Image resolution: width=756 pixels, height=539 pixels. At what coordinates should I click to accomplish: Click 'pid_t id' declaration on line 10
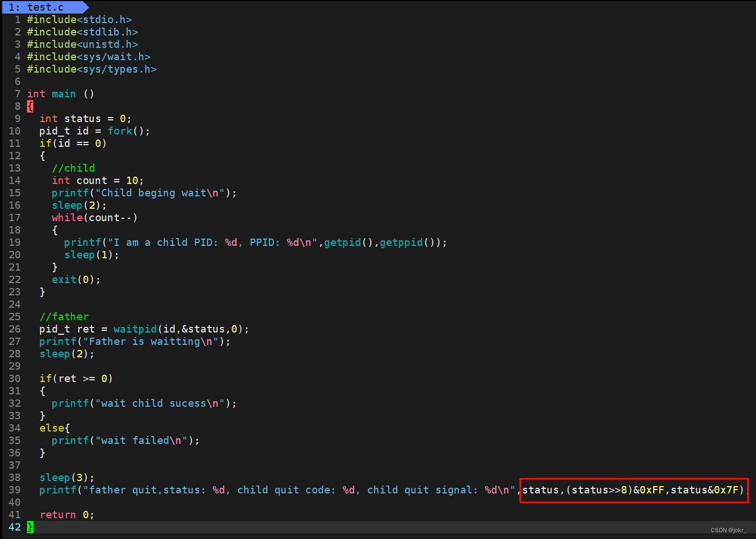[64, 131]
